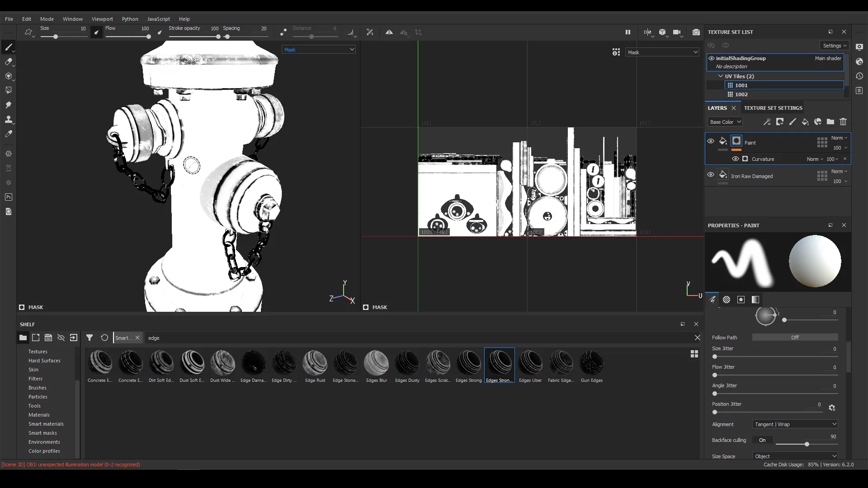
Task: Add a paint layer icon
Action: coord(793,122)
